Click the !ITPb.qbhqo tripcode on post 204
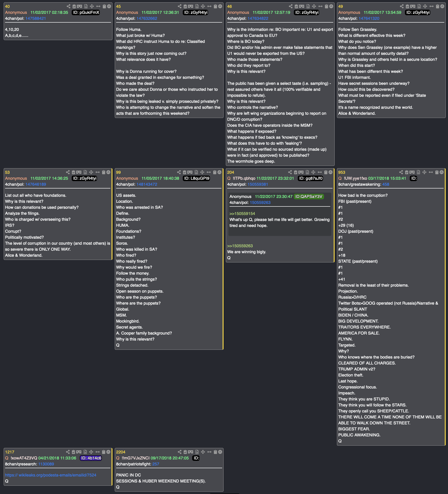 244,178
